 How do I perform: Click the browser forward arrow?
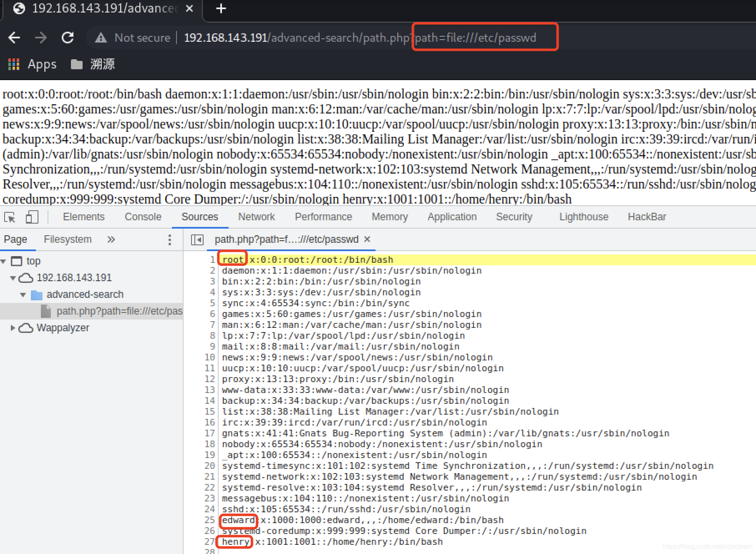pos(41,38)
